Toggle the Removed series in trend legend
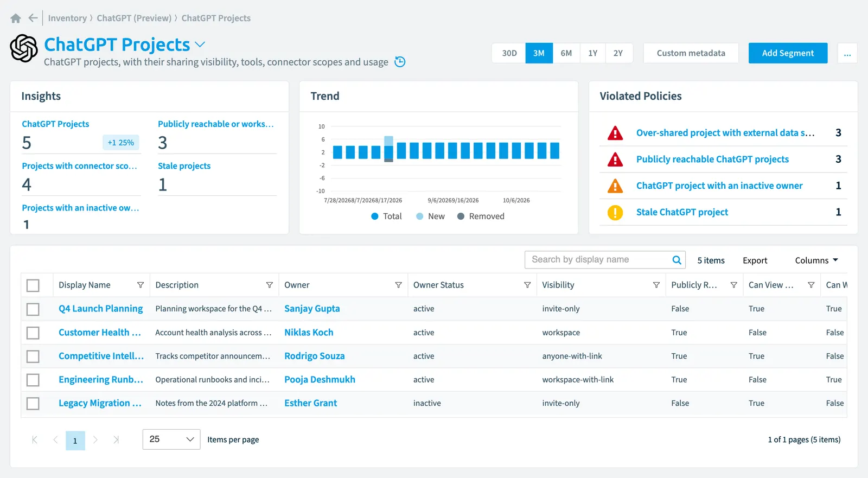Viewport: 868px width, 478px height. [481, 216]
